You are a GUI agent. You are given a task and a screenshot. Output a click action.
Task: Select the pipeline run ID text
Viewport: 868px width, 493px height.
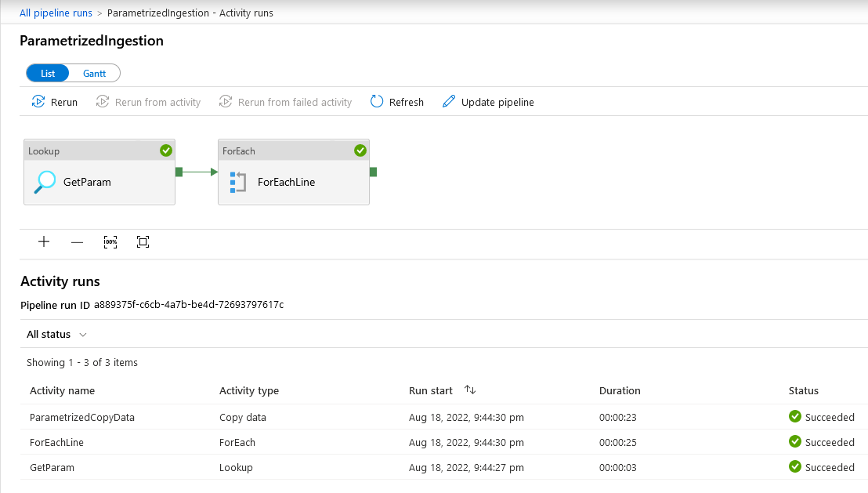pyautogui.click(x=189, y=305)
